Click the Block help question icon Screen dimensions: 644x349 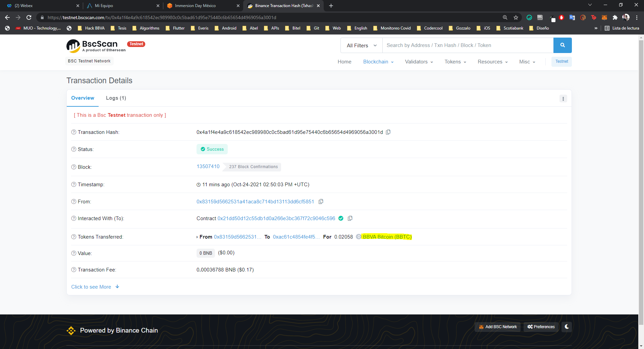tap(74, 167)
